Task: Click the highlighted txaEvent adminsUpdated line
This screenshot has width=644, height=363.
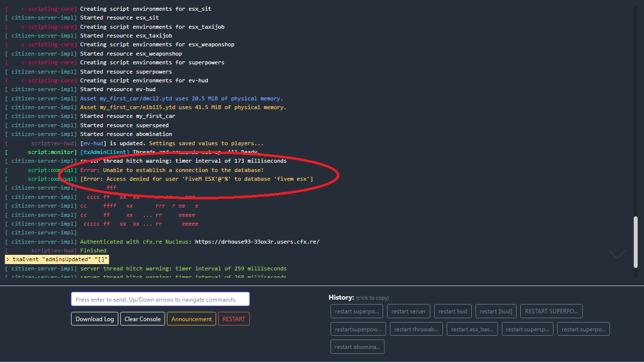Action: pos(57,259)
